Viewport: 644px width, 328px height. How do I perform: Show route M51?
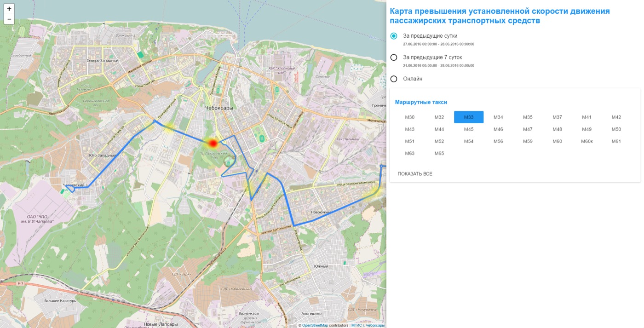410,141
